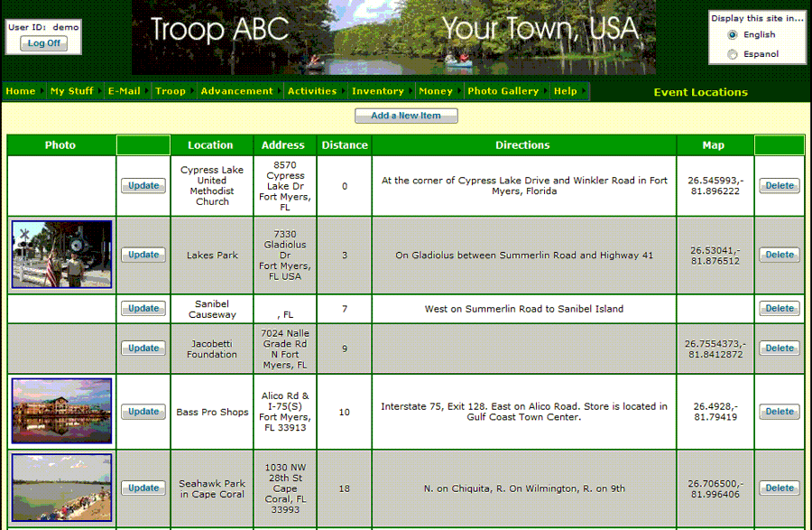Open the Inventory menu
The image size is (812, 530).
pos(382,91)
